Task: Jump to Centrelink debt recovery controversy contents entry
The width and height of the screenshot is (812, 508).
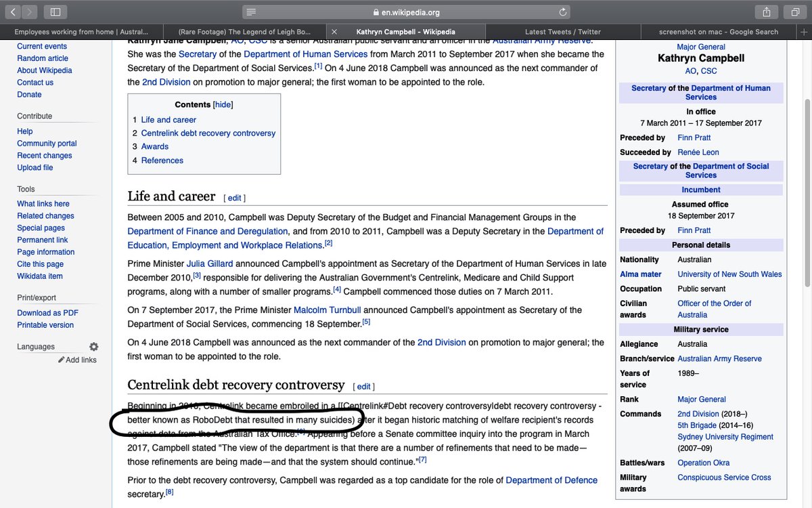Action: click(208, 133)
